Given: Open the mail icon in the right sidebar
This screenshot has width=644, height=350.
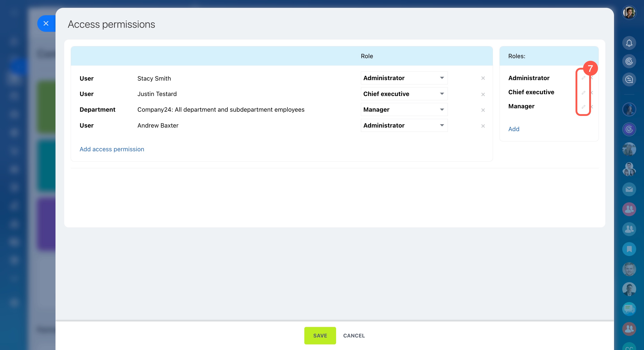Looking at the screenshot, I should point(629,189).
